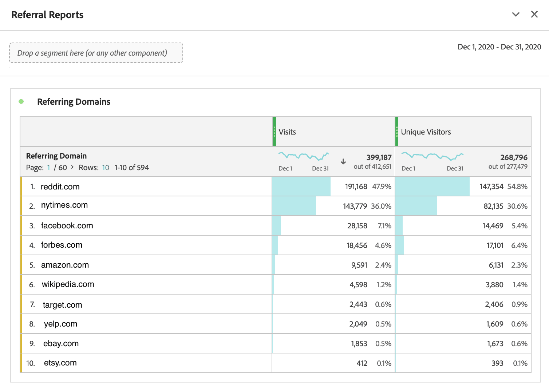Click the green handle on Unique Visitors column
Viewport: 549px width, 392px height.
(396, 132)
